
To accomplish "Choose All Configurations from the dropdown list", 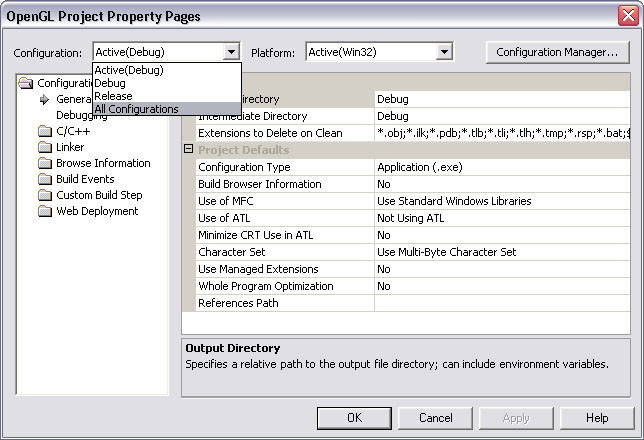I will point(136,109).
